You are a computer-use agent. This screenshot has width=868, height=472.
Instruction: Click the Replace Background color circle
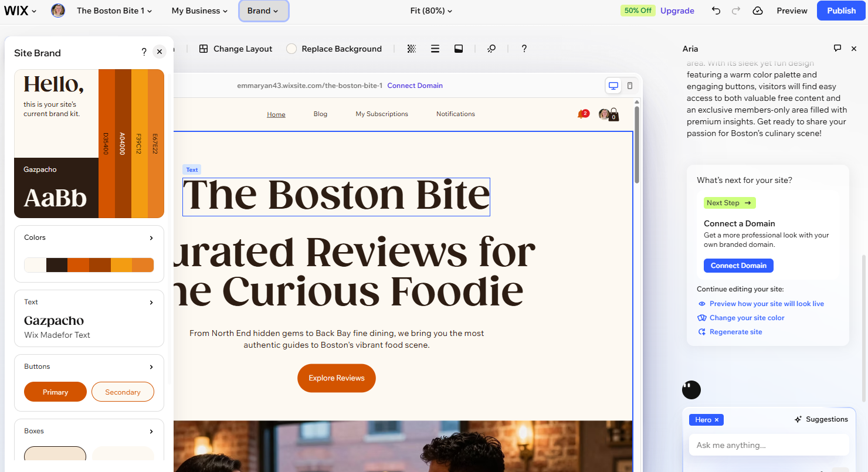click(291, 49)
